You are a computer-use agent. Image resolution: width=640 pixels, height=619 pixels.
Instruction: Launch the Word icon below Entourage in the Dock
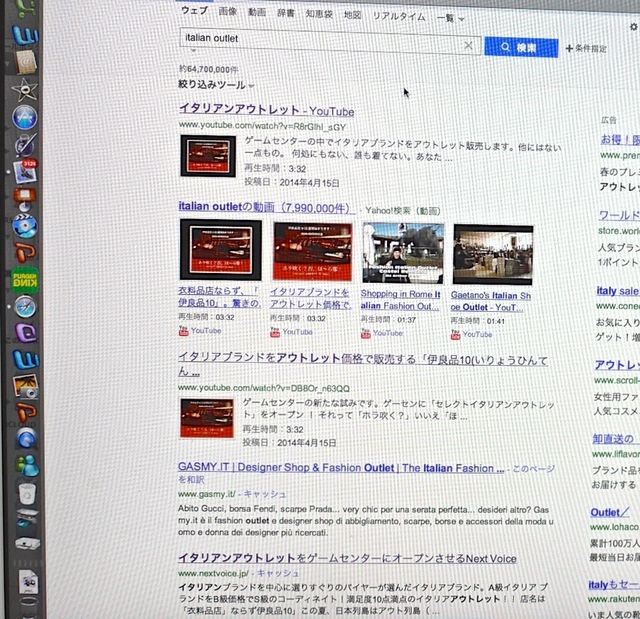26,359
